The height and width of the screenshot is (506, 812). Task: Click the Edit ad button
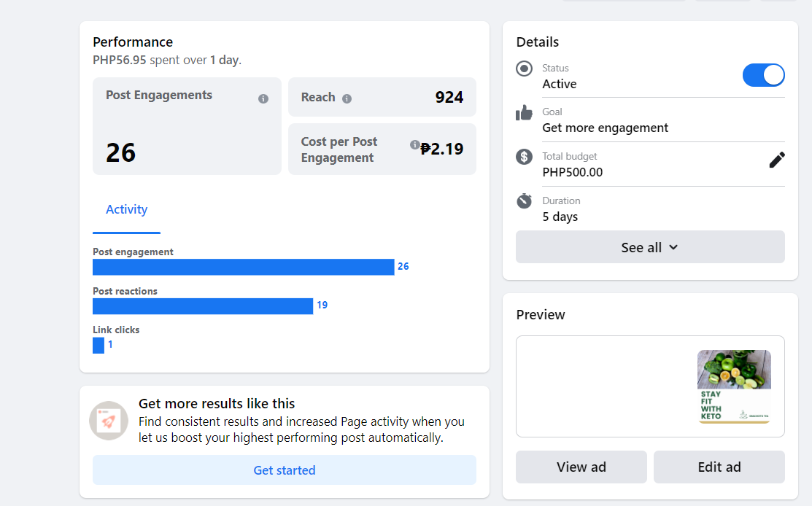719,467
